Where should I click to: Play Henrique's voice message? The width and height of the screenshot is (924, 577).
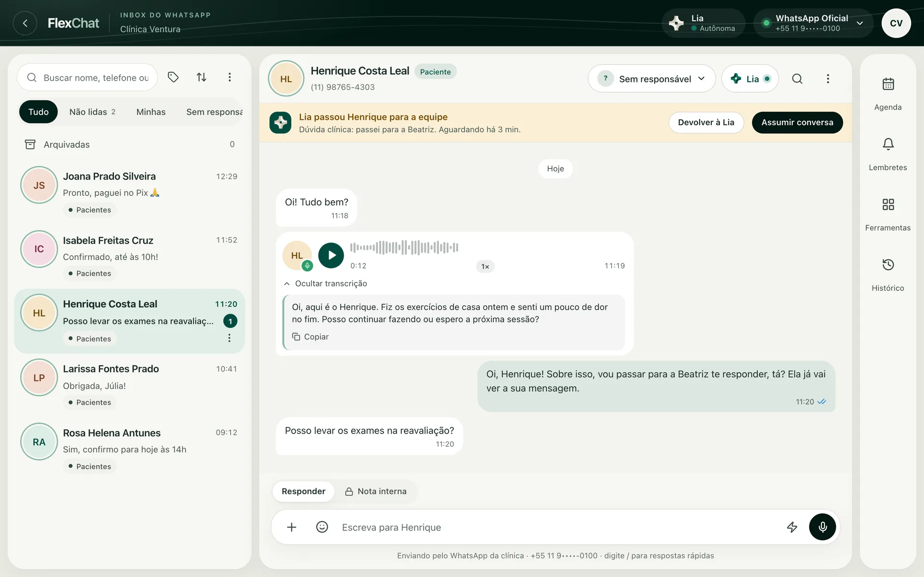pos(331,255)
